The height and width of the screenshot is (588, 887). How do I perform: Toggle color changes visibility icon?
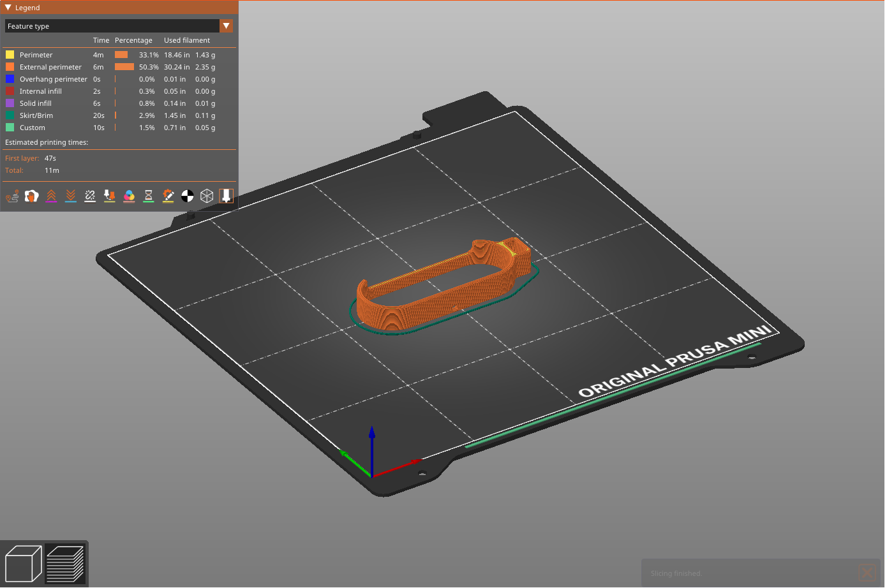point(129,196)
